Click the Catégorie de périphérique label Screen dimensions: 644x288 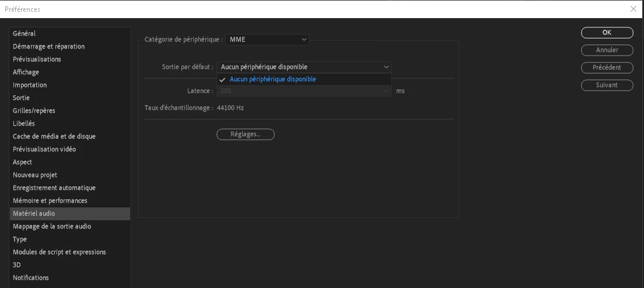click(x=184, y=40)
